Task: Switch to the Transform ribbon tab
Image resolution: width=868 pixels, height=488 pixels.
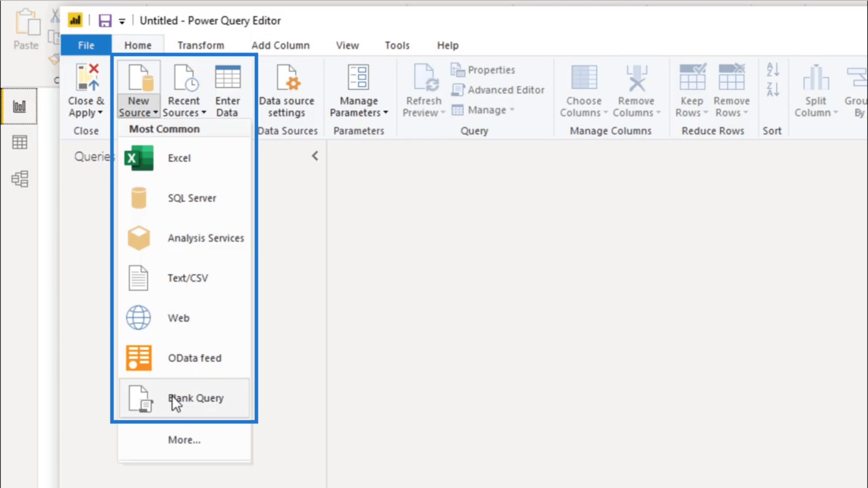Action: (201, 45)
